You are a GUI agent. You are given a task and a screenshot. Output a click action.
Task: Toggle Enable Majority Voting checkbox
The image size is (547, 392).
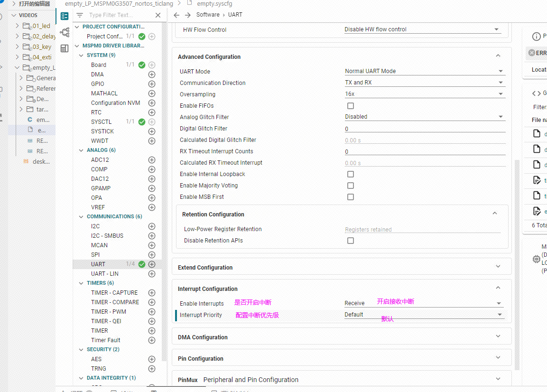[351, 186]
